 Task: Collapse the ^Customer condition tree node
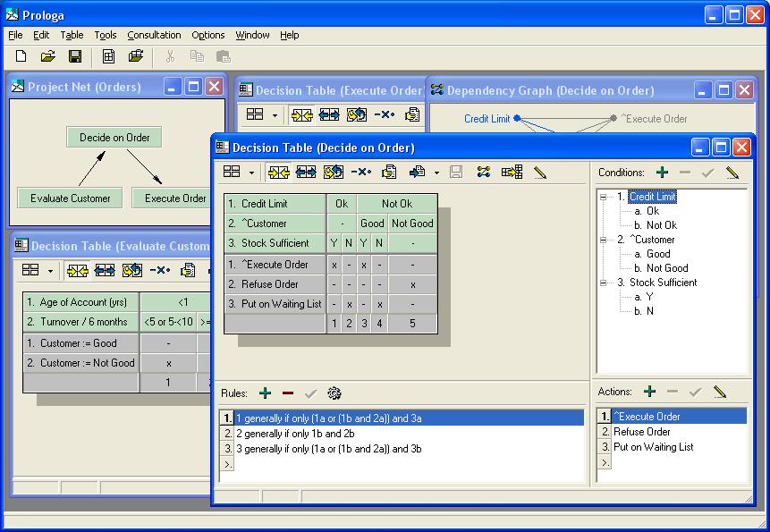coord(605,240)
